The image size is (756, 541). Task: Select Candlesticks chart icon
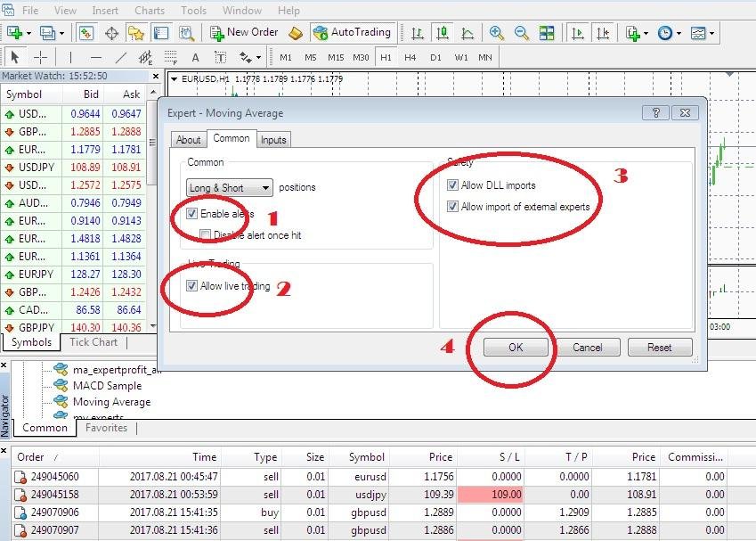tap(443, 33)
